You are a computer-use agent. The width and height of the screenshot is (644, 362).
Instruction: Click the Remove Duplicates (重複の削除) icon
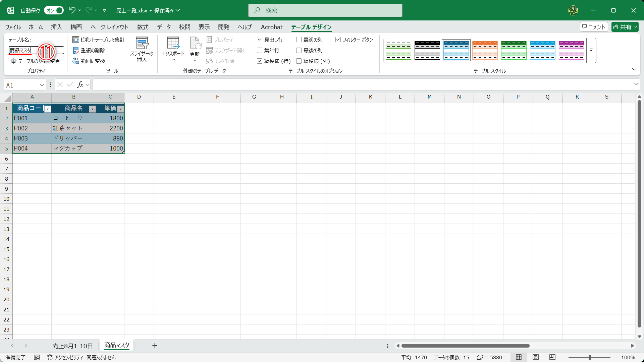tap(76, 51)
